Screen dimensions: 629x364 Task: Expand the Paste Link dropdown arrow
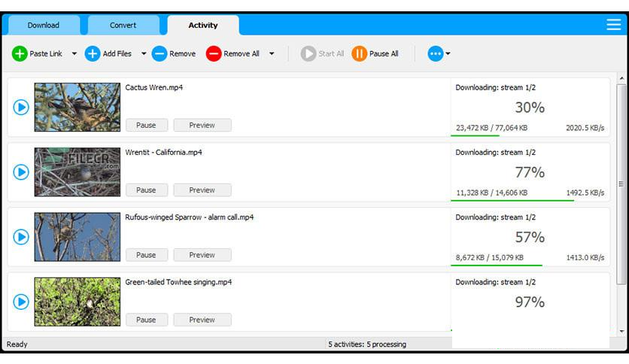point(74,53)
